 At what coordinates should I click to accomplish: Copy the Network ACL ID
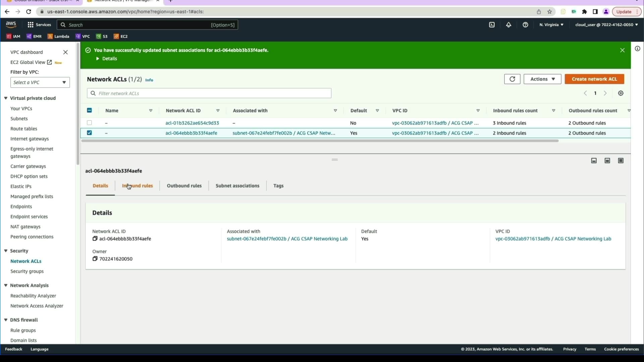tap(95, 239)
